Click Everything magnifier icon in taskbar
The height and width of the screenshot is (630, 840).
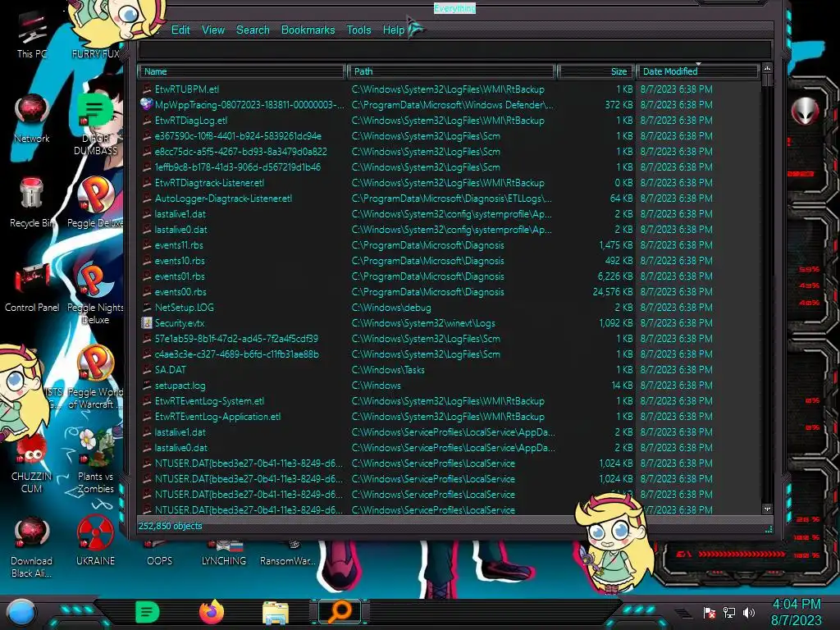click(340, 612)
